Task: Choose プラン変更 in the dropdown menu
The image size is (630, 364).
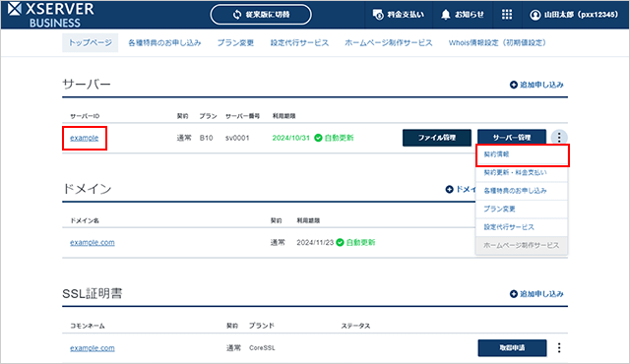Action: [x=522, y=210]
